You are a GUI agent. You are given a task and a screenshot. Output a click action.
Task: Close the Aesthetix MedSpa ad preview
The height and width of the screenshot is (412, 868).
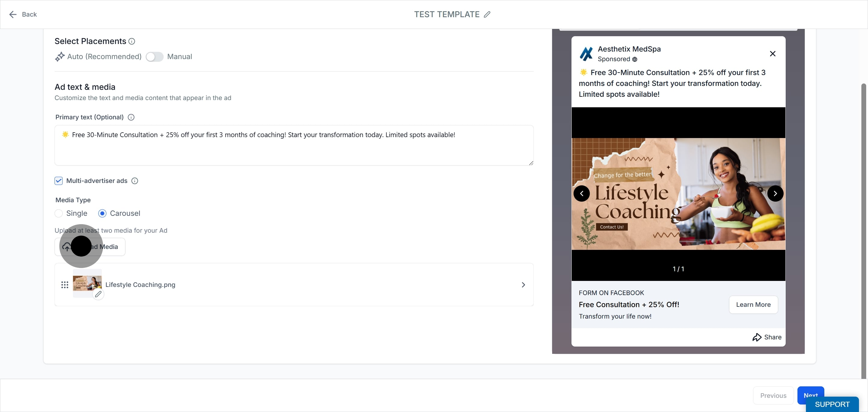coord(773,54)
